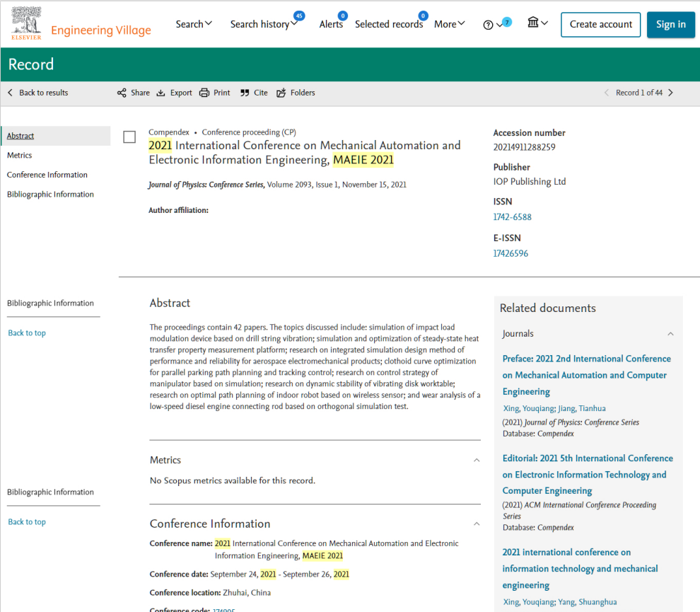Click the Journal of Physics: Conference Series source line
700x612 pixels.
[277, 185]
